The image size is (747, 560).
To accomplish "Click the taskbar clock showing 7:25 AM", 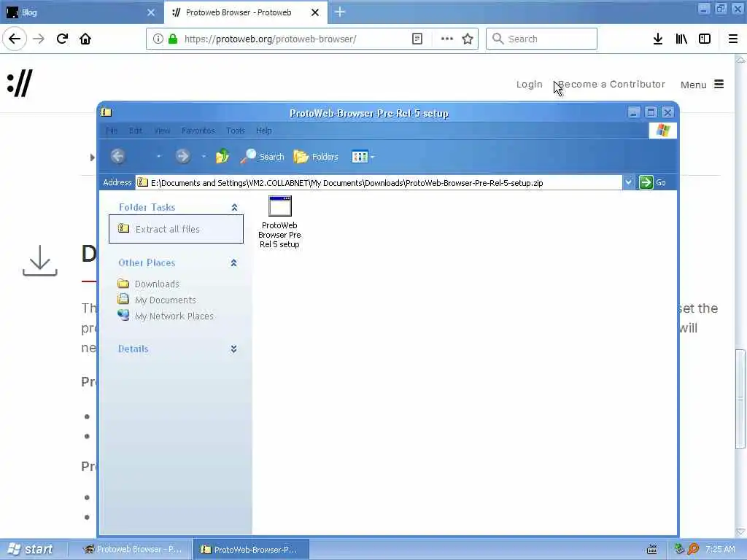I will click(x=720, y=550).
